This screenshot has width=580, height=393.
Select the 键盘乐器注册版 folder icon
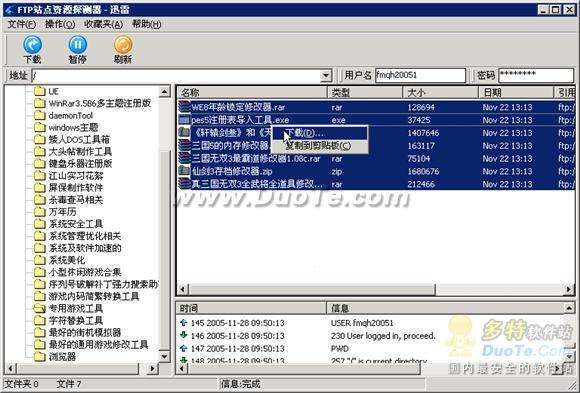pos(40,164)
